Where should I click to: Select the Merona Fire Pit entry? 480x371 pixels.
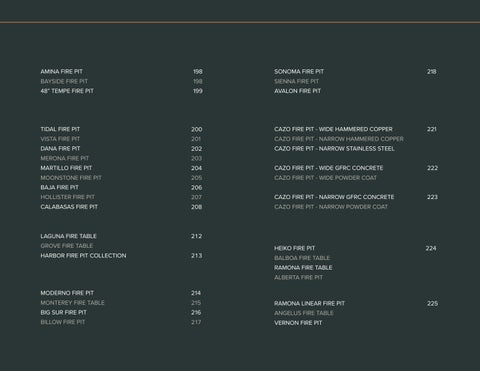[x=65, y=158]
